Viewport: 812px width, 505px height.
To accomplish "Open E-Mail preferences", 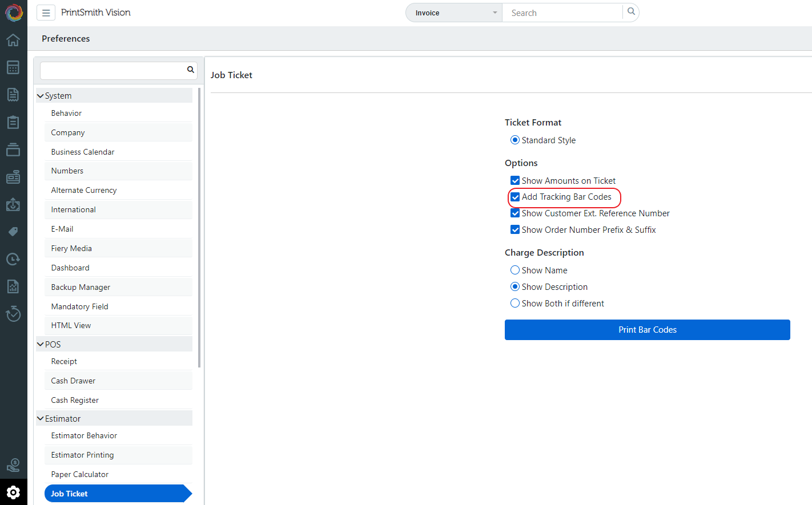I will [x=118, y=229].
